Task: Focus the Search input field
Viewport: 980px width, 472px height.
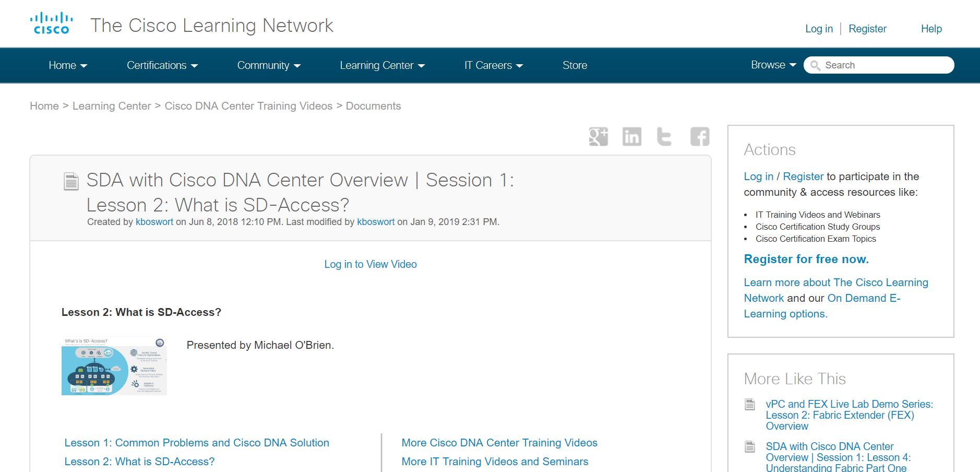Action: point(886,65)
